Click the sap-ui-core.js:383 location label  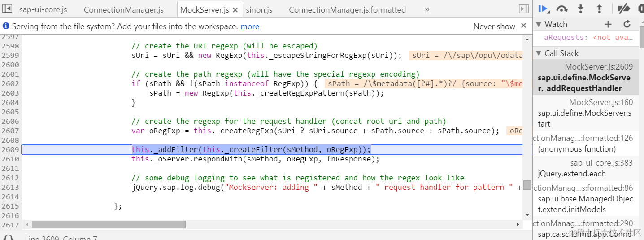(x=601, y=163)
